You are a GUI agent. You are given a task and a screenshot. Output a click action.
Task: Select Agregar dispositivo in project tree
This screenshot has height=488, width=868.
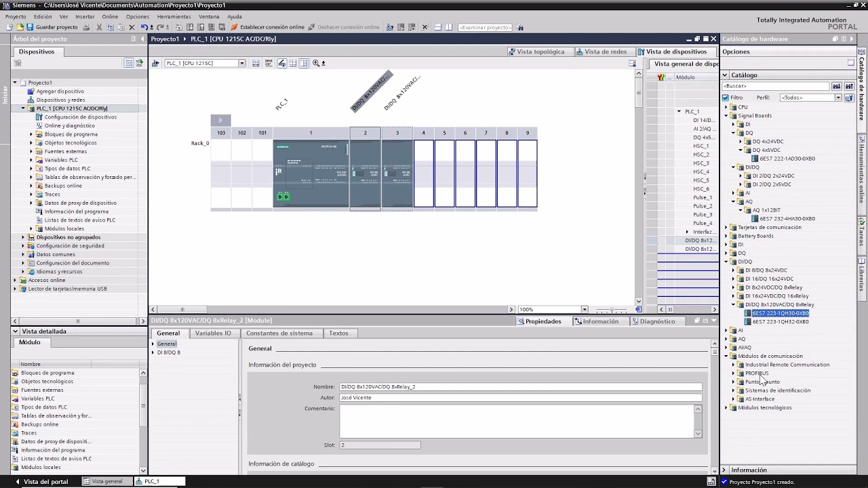click(60, 91)
